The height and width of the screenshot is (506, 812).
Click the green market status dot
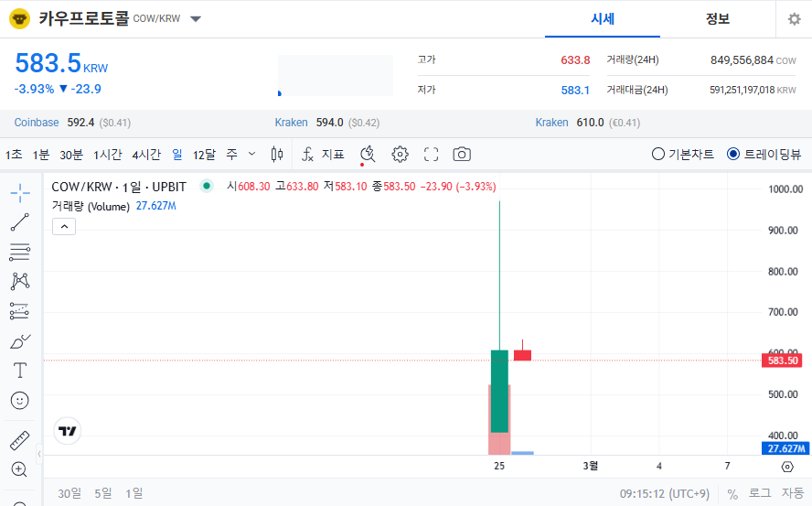tap(207, 186)
